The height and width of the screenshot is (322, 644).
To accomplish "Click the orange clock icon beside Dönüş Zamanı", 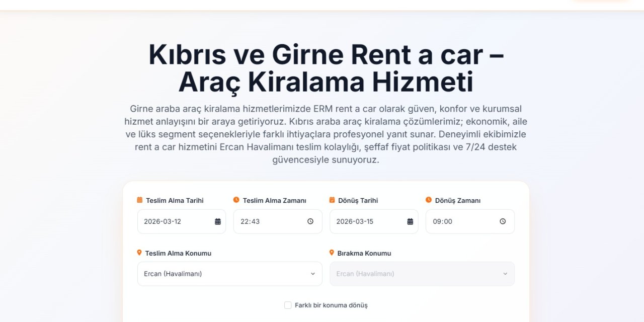I will pyautogui.click(x=428, y=200).
